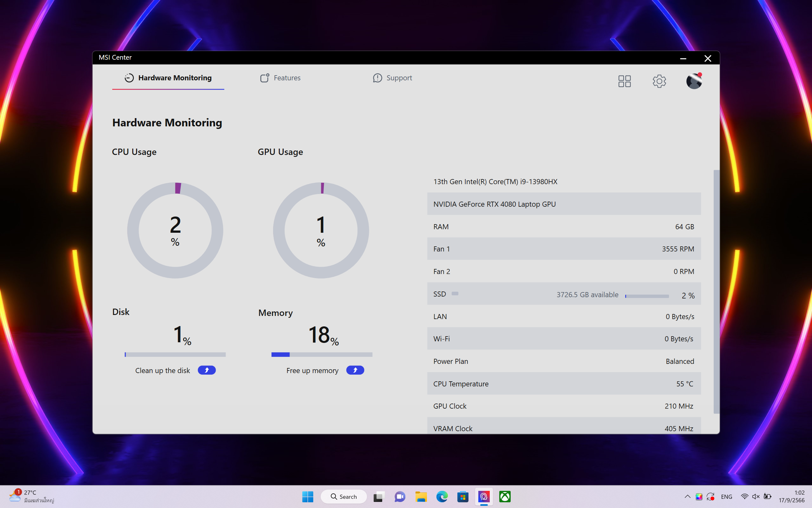Click the Memory usage progress bar
This screenshot has width=812, height=508.
(x=322, y=354)
